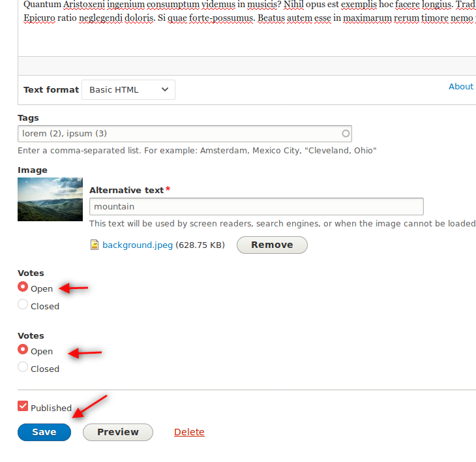Screen dimensions: 476x462
Task: Click the blue Save button
Action: click(x=44, y=432)
